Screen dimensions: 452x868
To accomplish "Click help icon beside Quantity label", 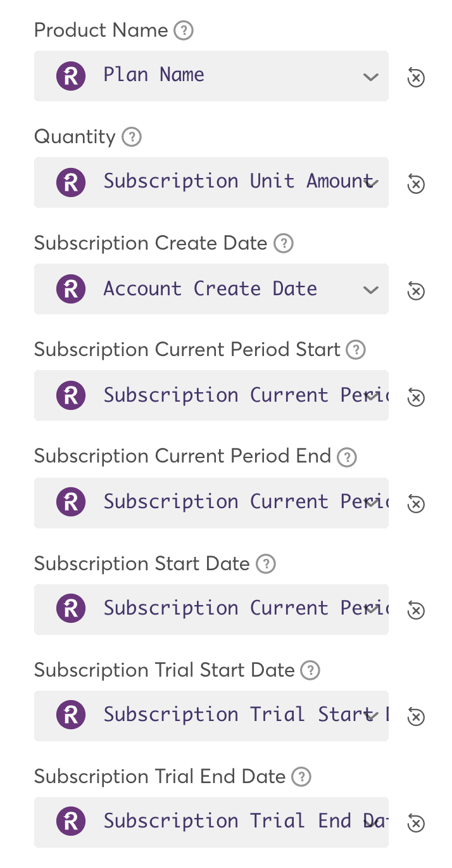I will tap(131, 137).
